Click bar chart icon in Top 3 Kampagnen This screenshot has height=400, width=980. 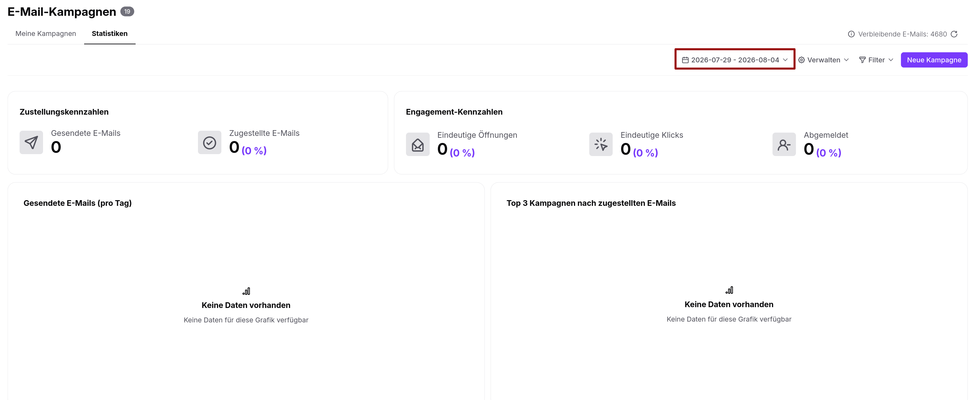(x=729, y=290)
